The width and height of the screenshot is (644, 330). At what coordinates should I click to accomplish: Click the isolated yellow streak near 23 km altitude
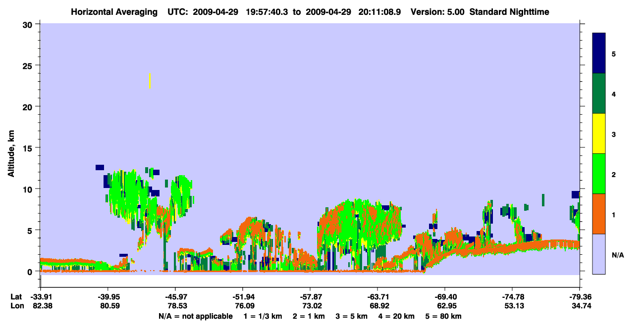[150, 81]
